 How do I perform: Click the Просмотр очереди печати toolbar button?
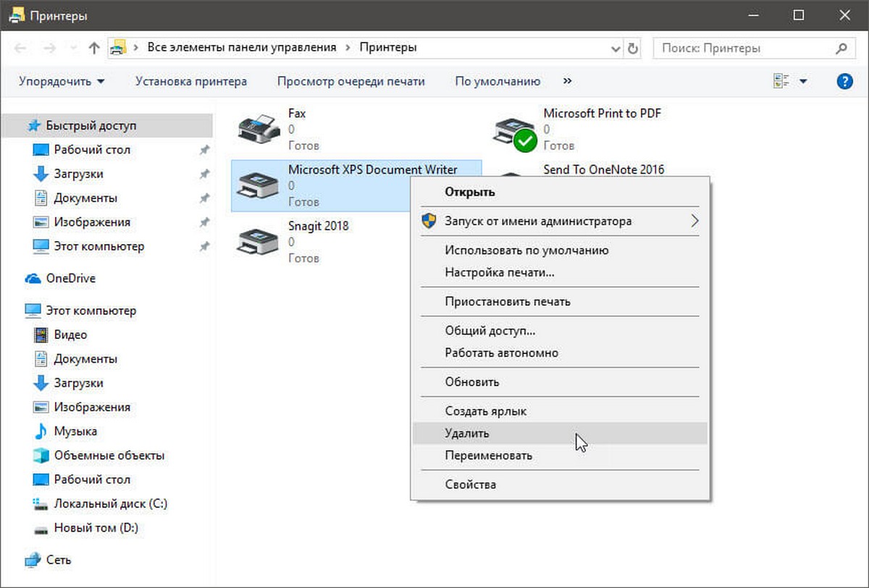[351, 81]
